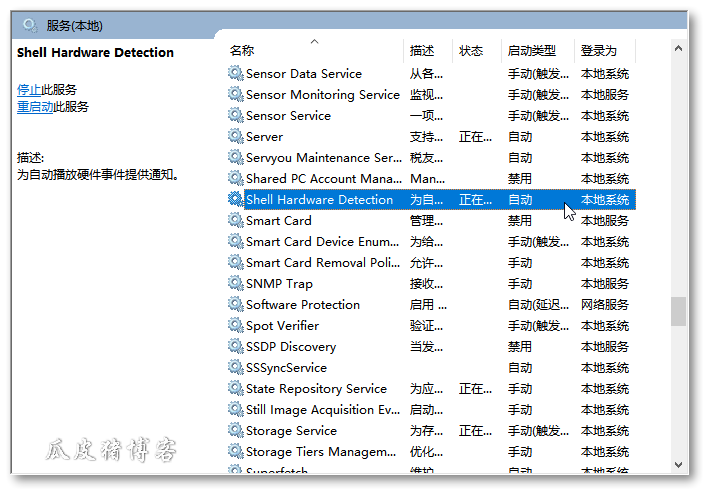Select the Software Protection service row
Viewport: 704px width, 490px height.
(x=303, y=305)
